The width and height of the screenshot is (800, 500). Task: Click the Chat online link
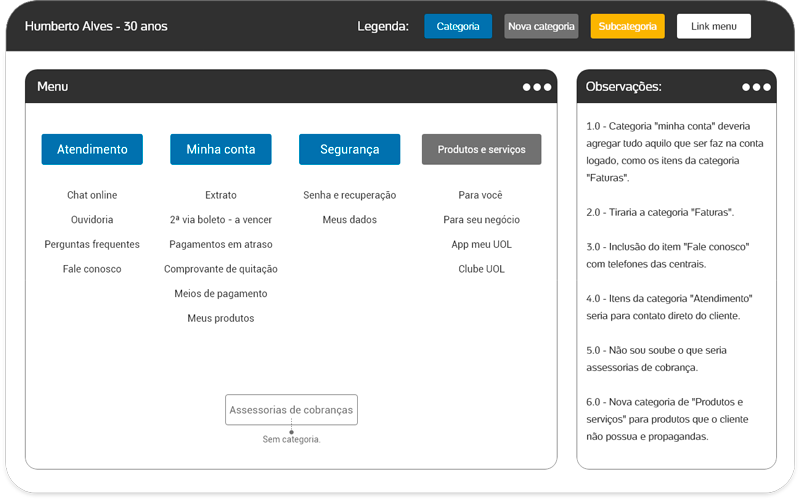(92, 195)
